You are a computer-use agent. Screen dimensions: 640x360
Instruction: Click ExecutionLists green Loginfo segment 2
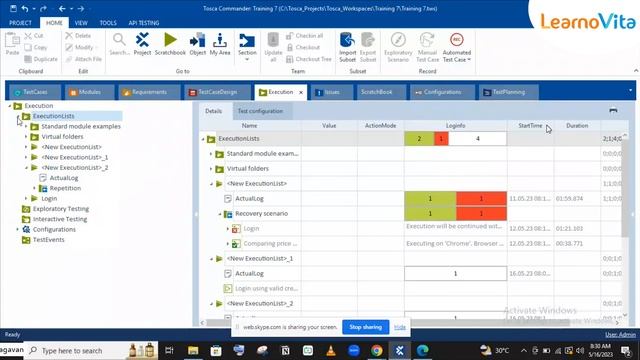419,139
